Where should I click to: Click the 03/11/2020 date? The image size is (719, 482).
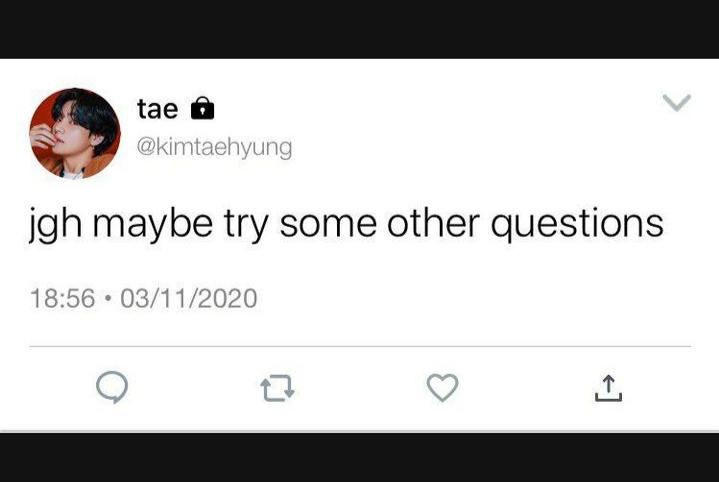click(188, 298)
